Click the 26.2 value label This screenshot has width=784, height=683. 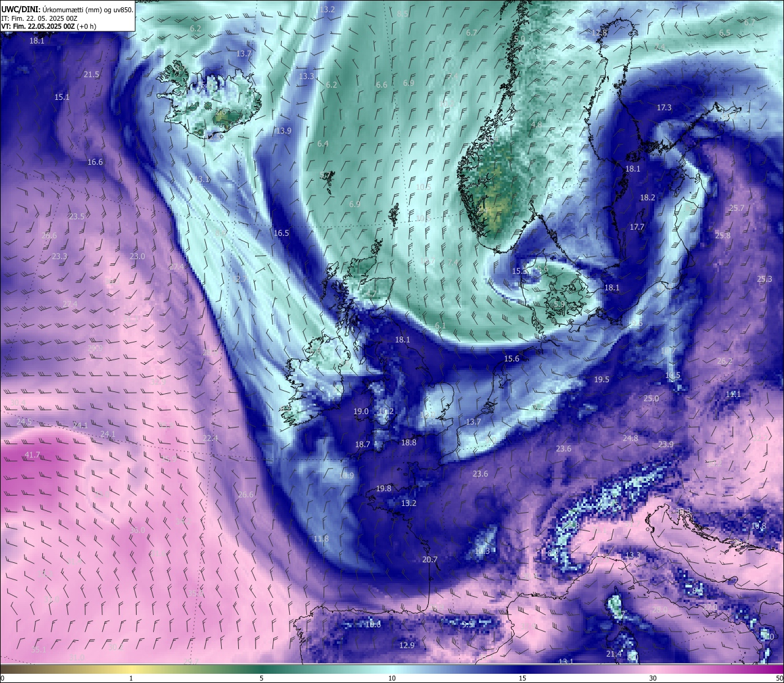725,361
